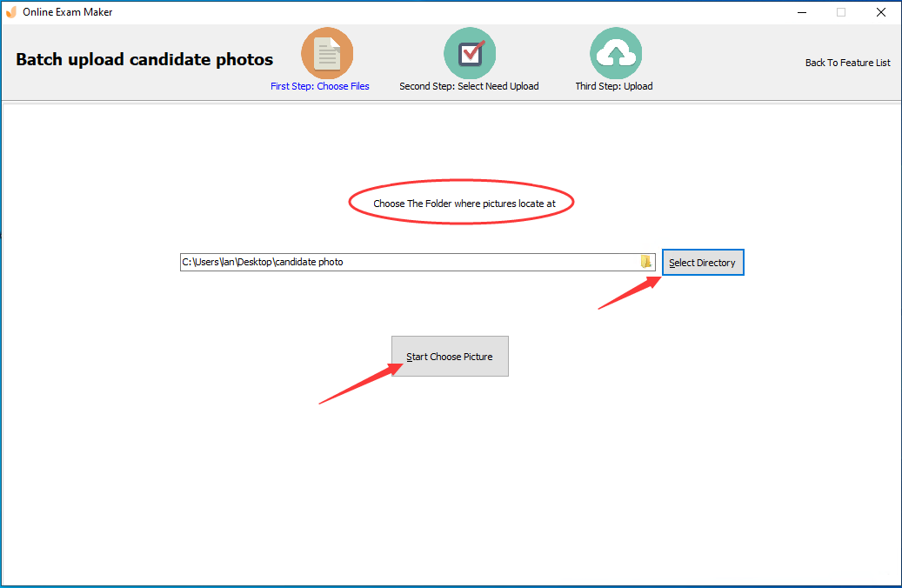Click the cloud Upload step icon

tap(616, 54)
